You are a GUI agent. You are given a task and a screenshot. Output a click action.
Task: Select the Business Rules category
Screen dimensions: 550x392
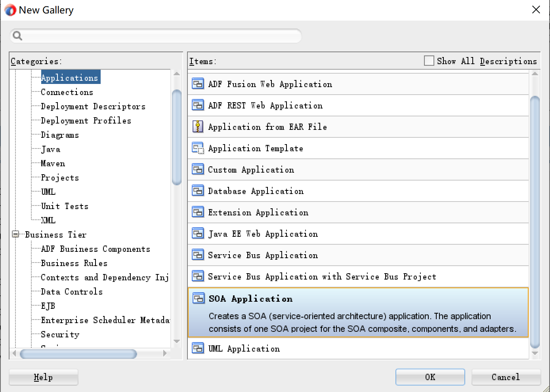(74, 263)
